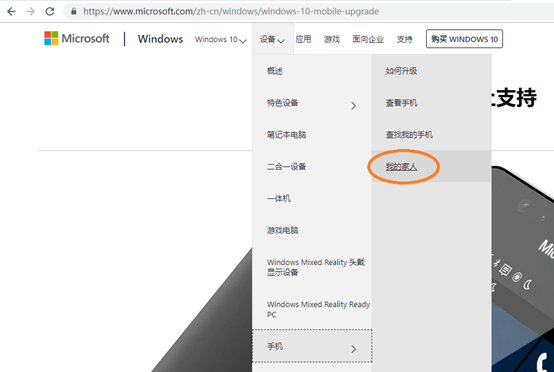This screenshot has height=372, width=554.
Task: Collapse the 设备 dropdown menu
Action: pos(272,39)
